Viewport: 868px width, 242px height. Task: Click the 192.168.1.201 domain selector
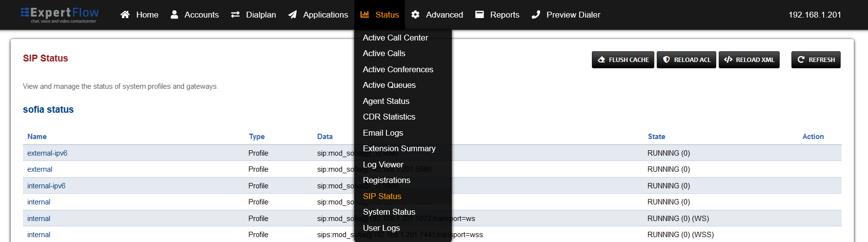[814, 15]
